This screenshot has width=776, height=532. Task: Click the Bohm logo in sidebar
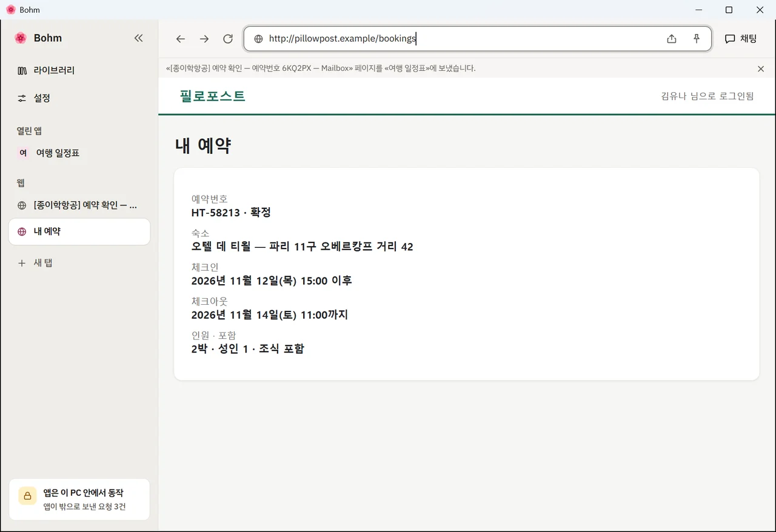point(21,38)
